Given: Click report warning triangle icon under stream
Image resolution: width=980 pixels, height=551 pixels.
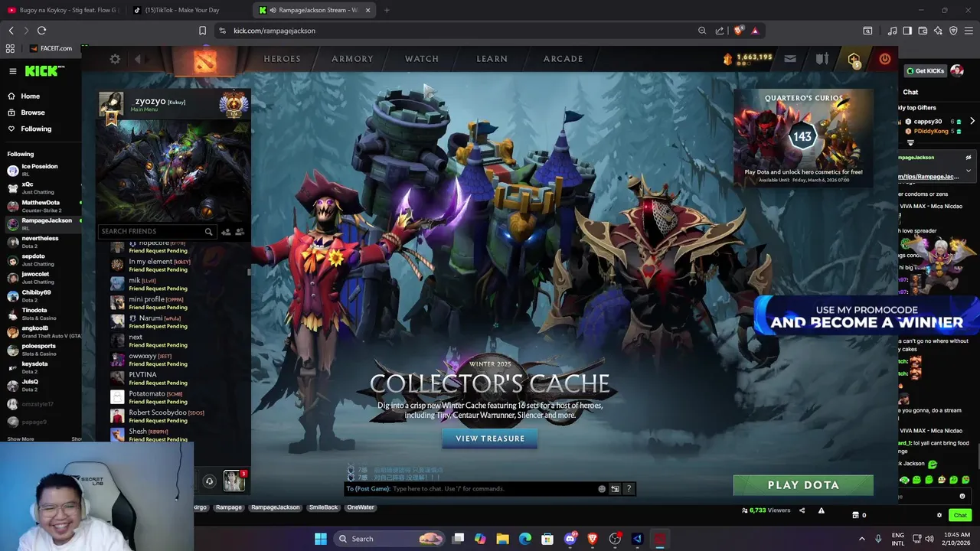Looking at the screenshot, I should pos(821,510).
